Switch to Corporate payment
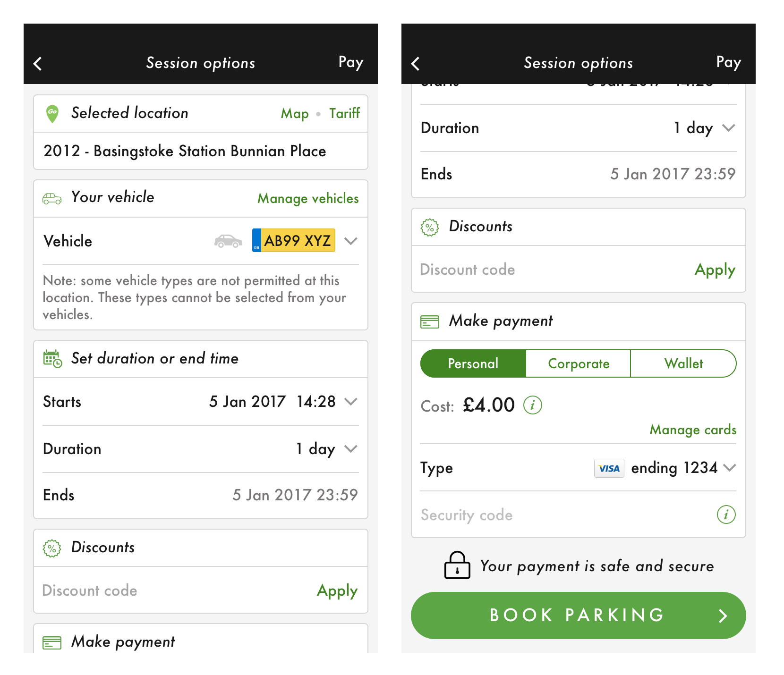 578,363
